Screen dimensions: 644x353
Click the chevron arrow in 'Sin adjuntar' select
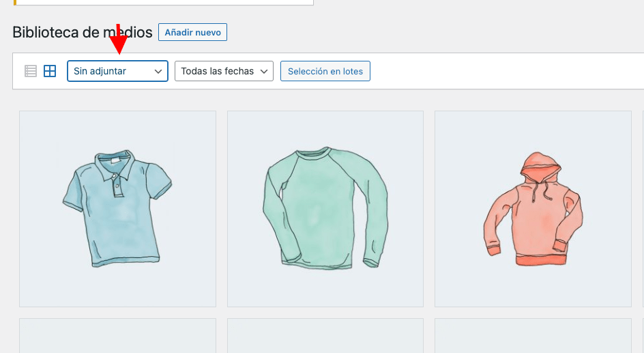coord(158,72)
